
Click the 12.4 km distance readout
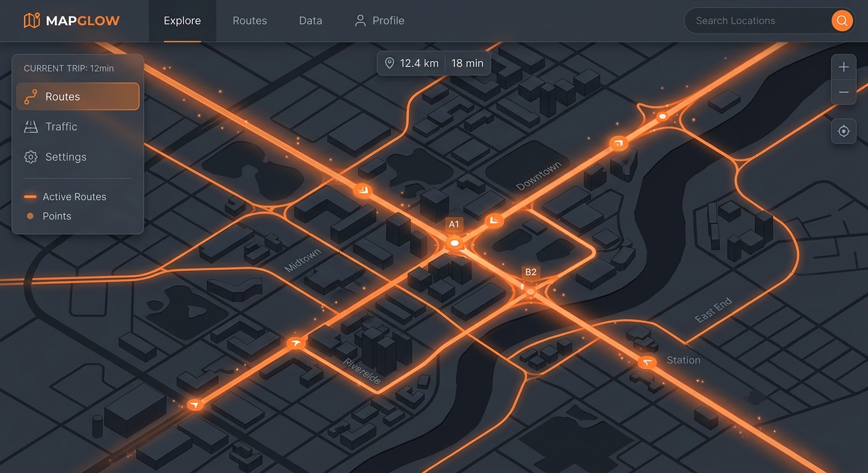pos(419,63)
